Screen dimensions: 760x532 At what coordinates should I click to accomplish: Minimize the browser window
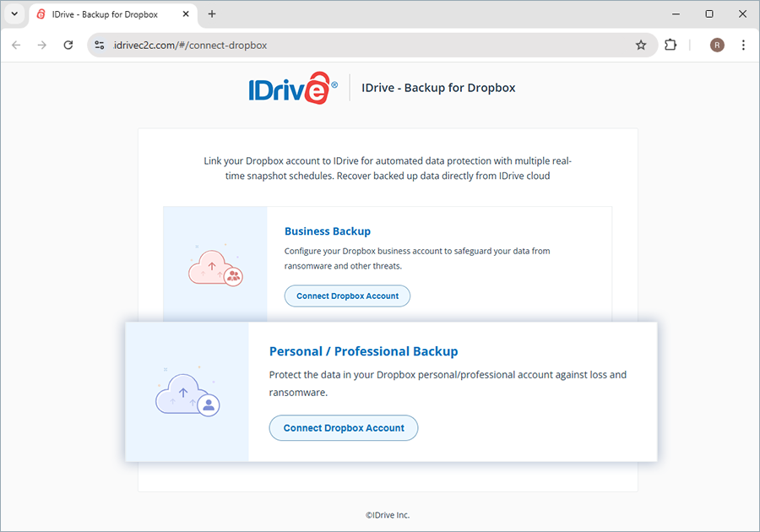(x=676, y=14)
